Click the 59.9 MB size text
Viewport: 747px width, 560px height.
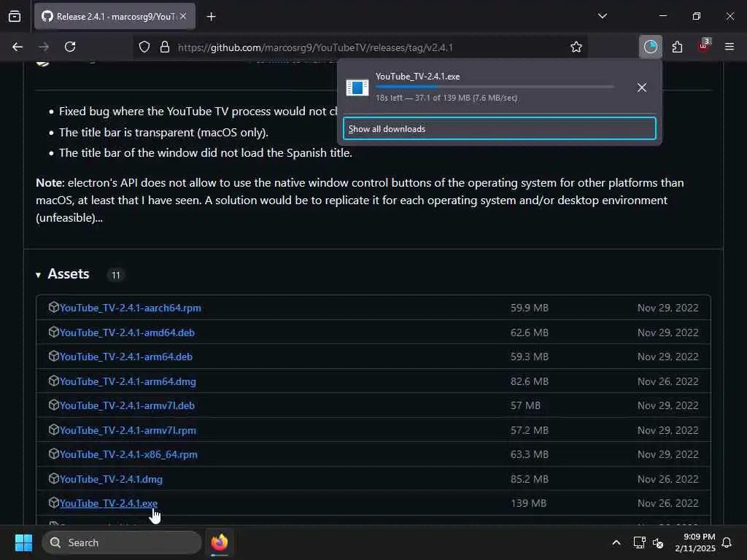530,308
